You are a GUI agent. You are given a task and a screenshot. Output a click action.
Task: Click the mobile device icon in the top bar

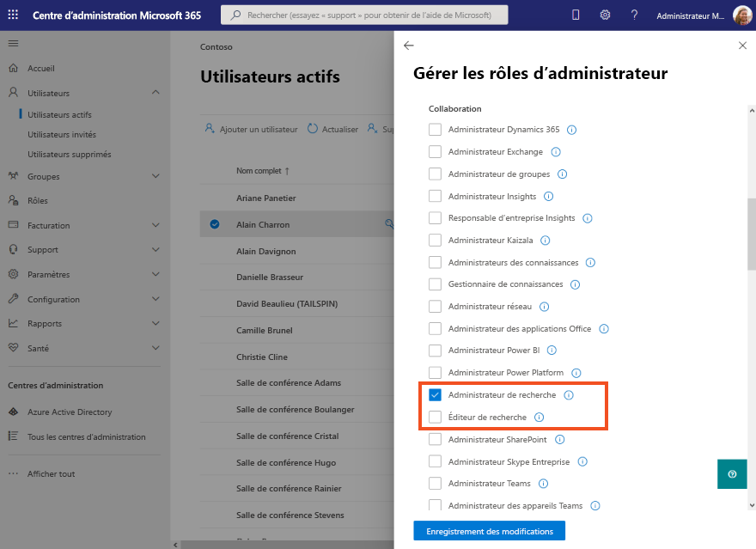pyautogui.click(x=575, y=15)
